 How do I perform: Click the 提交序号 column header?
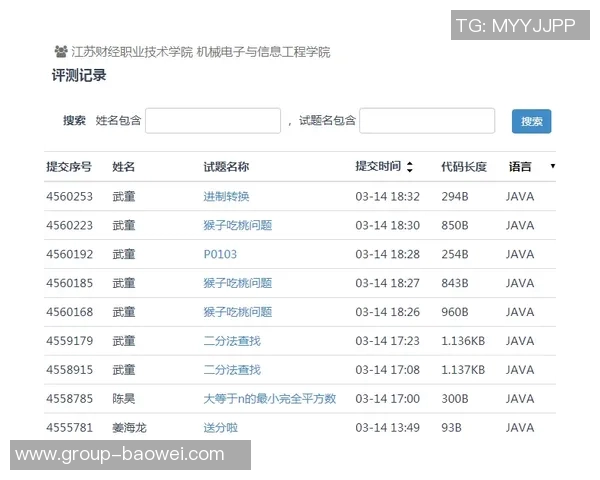[x=69, y=167]
